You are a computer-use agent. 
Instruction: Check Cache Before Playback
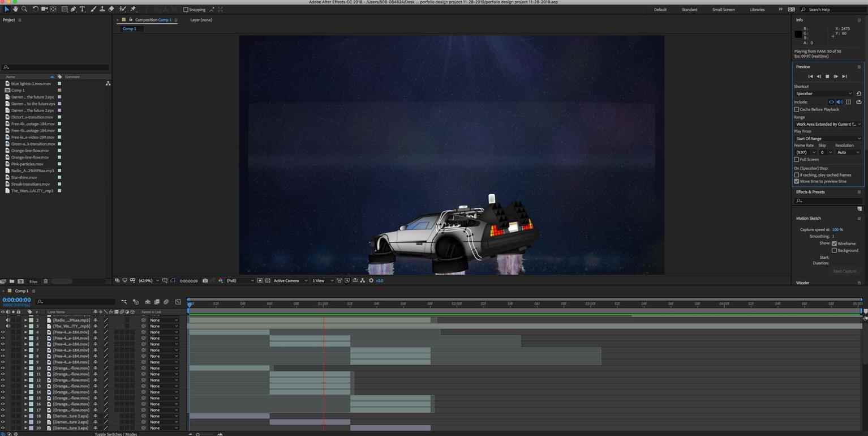tap(797, 109)
